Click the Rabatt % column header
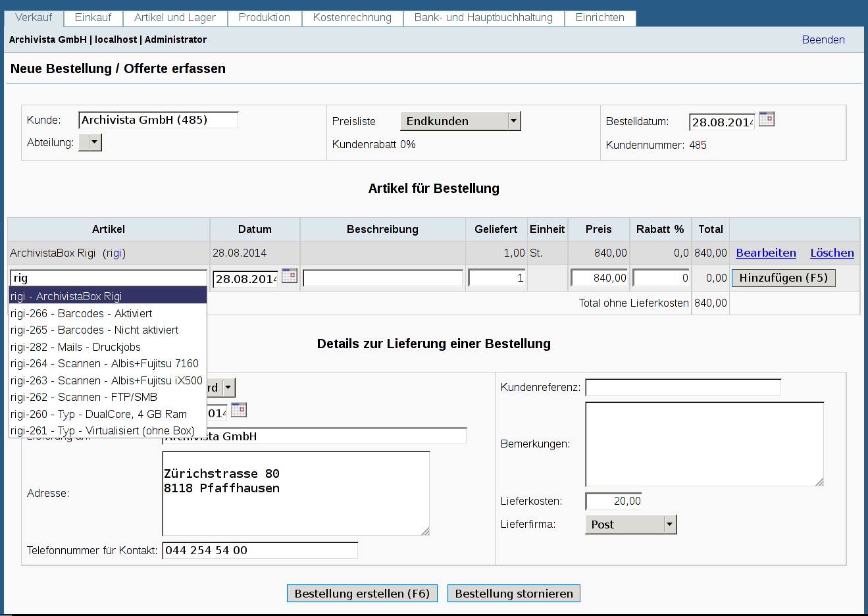Image resolution: width=868 pixels, height=616 pixels. (x=660, y=229)
